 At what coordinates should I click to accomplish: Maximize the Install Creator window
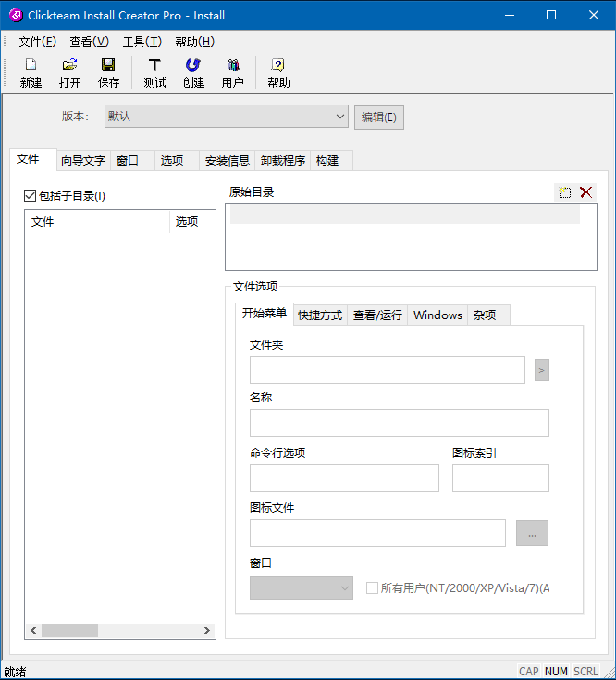(x=551, y=15)
